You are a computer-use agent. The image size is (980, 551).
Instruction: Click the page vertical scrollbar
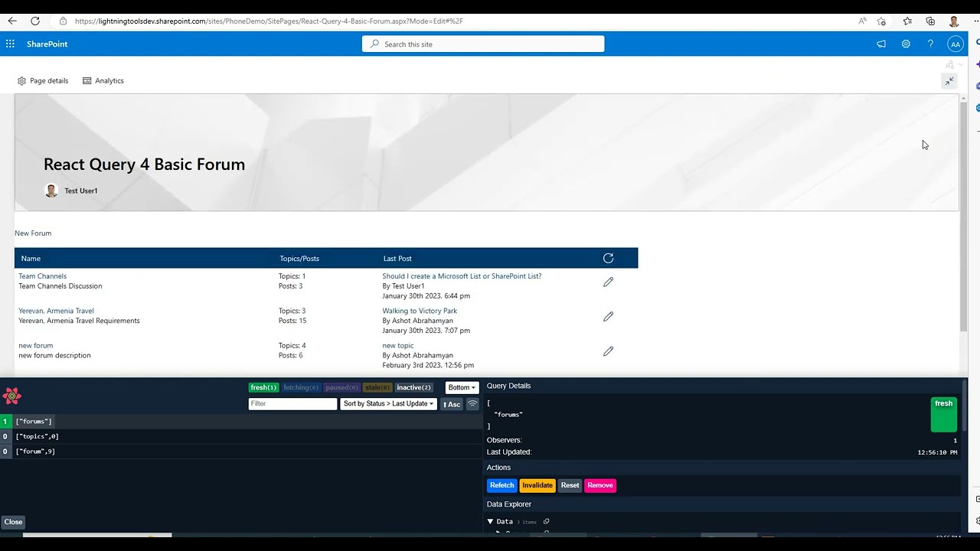tap(963, 217)
